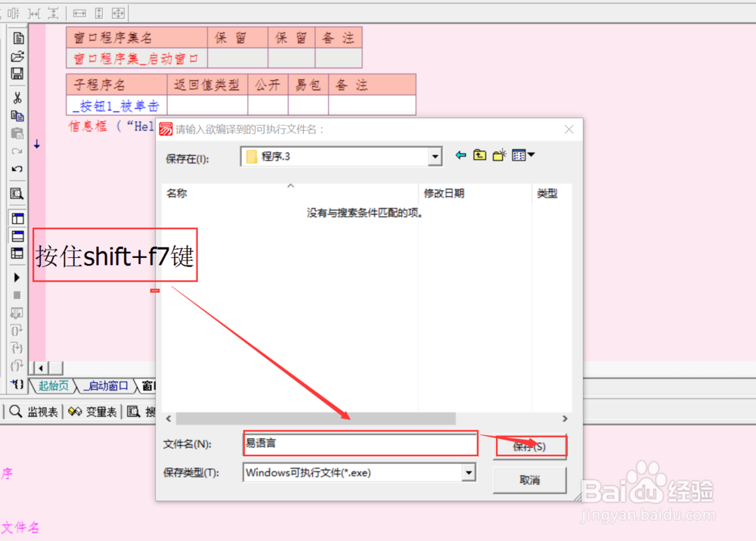Select the New file icon
Screen dimensions: 756x541
coord(18,39)
